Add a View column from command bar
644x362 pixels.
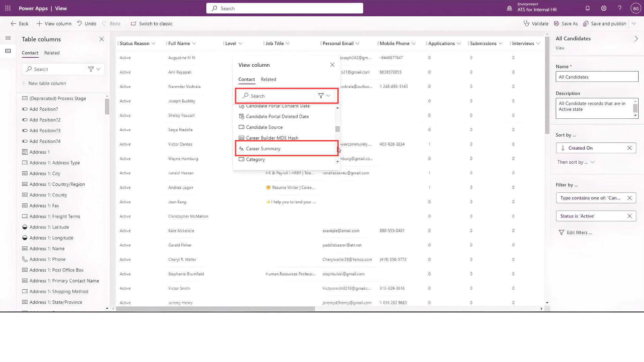point(54,23)
